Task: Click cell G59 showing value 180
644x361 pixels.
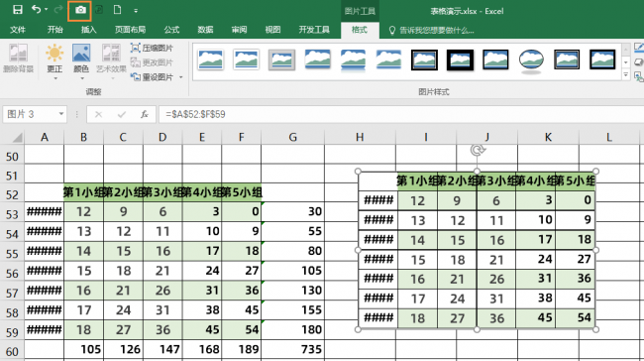Action: [292, 329]
